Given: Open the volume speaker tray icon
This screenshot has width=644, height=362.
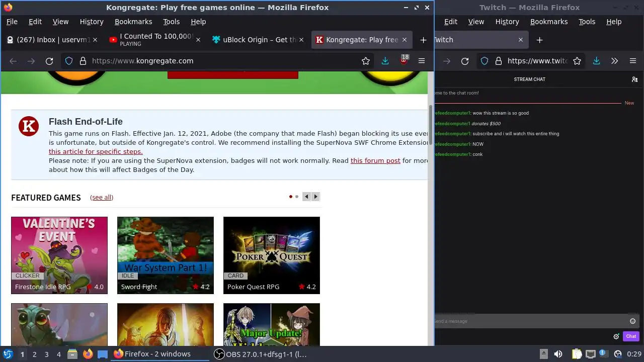Looking at the screenshot, I should point(558,354).
